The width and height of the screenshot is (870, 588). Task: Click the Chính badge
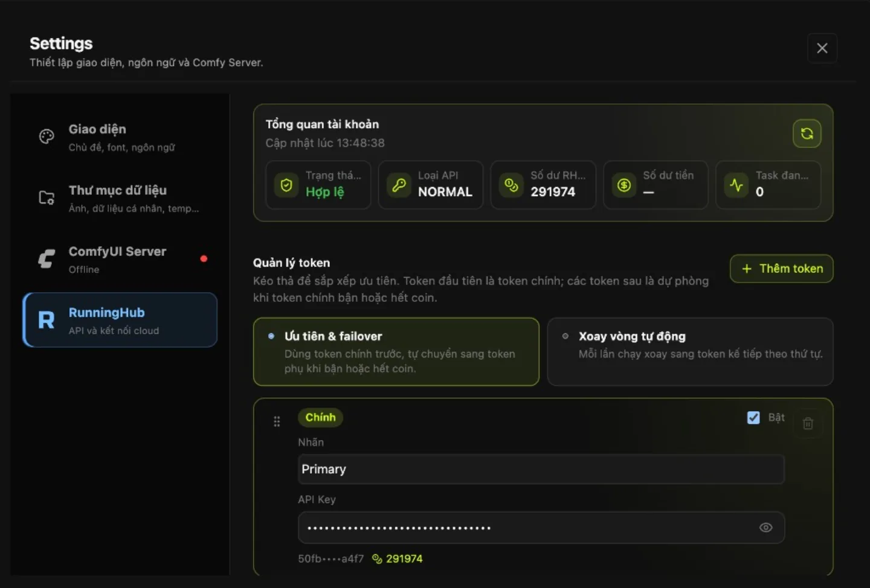tap(320, 417)
